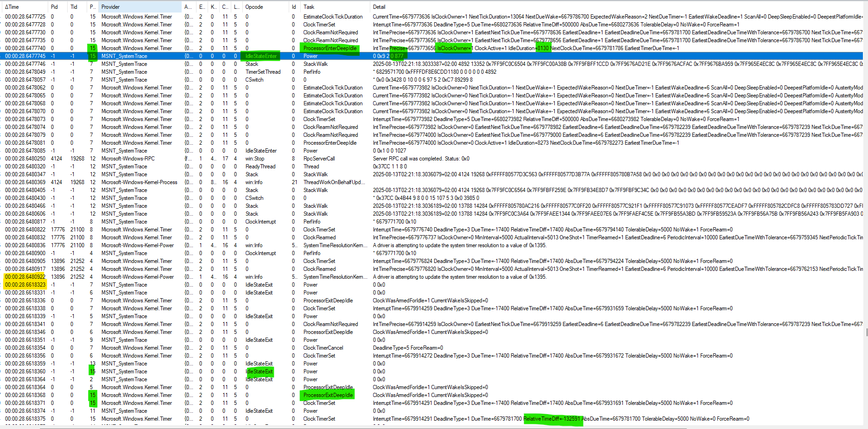Select the detail value "0 0x1 0 0 1027"
The image size is (868, 429).
coord(389,151)
